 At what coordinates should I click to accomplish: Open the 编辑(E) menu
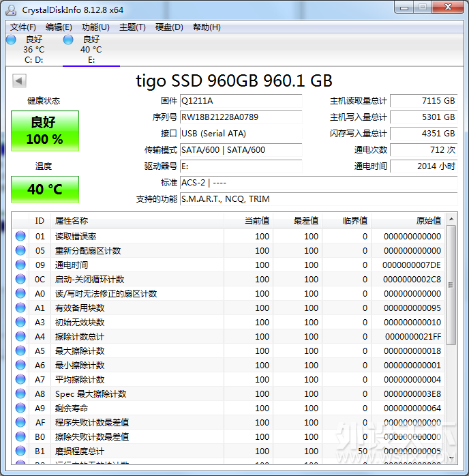[59, 27]
